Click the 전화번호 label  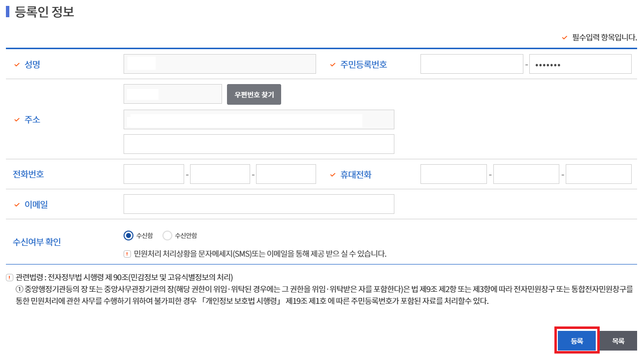pos(29,174)
